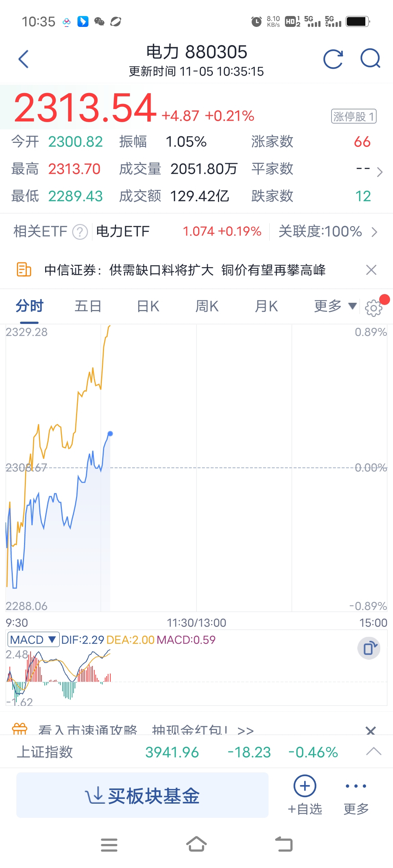Image resolution: width=393 pixels, height=868 pixels.
Task: Dismiss the 中信证券 news banner
Action: (x=371, y=270)
